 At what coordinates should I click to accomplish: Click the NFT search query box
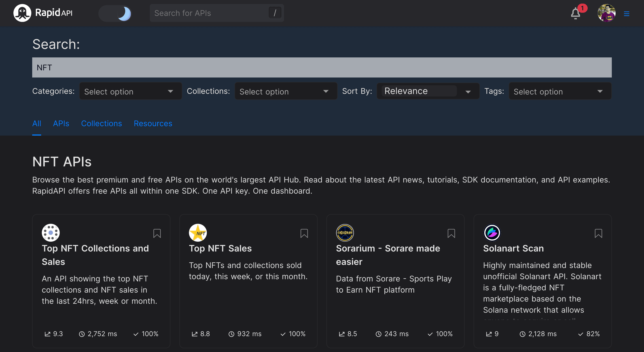pos(322,67)
